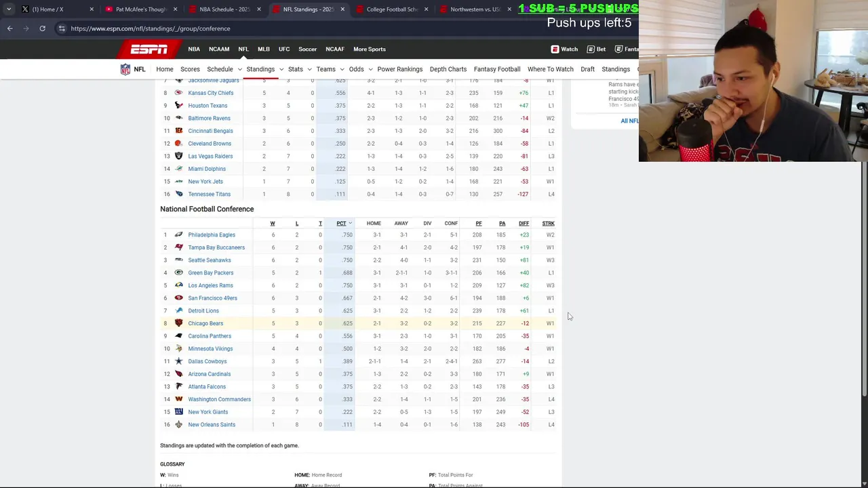Click the Cleveland Browns helmet logo
The height and width of the screenshot is (488, 868).
coord(179,144)
